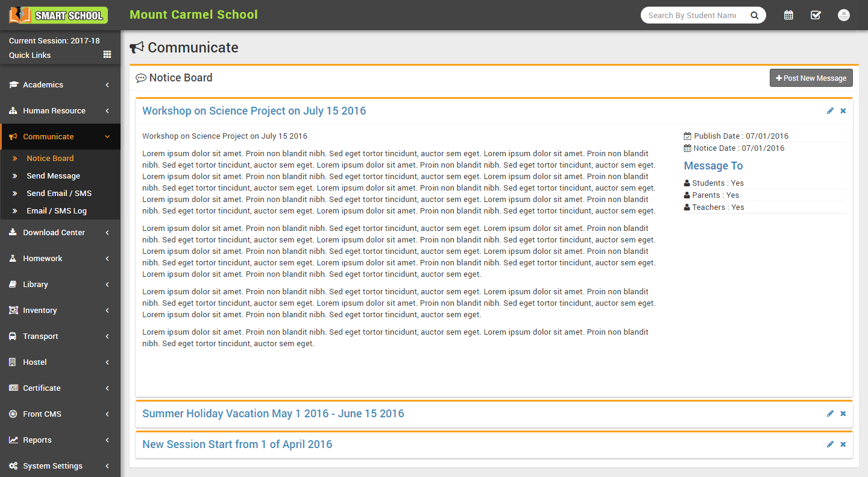
Task: Click the Post New Message button
Action: [x=811, y=78]
